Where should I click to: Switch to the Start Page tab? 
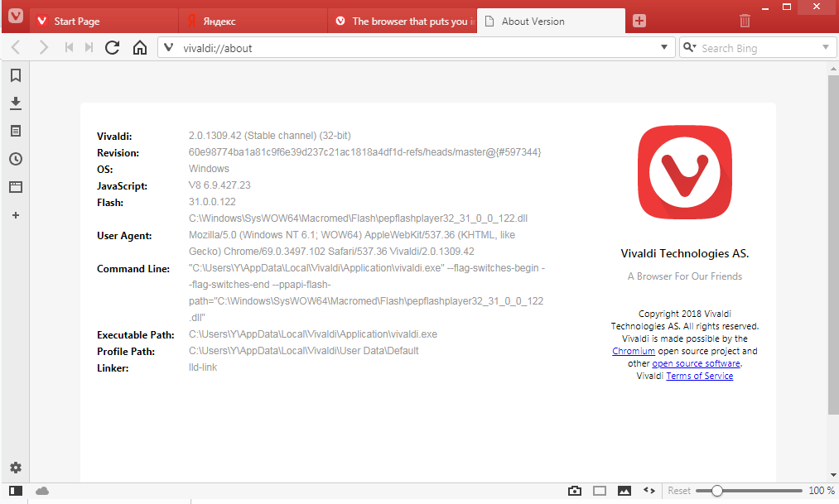[x=104, y=22]
